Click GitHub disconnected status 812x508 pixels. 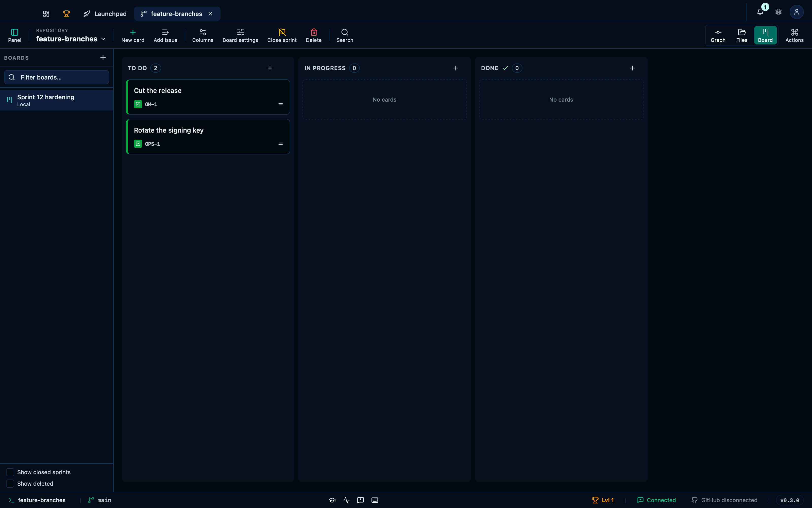[724, 500]
